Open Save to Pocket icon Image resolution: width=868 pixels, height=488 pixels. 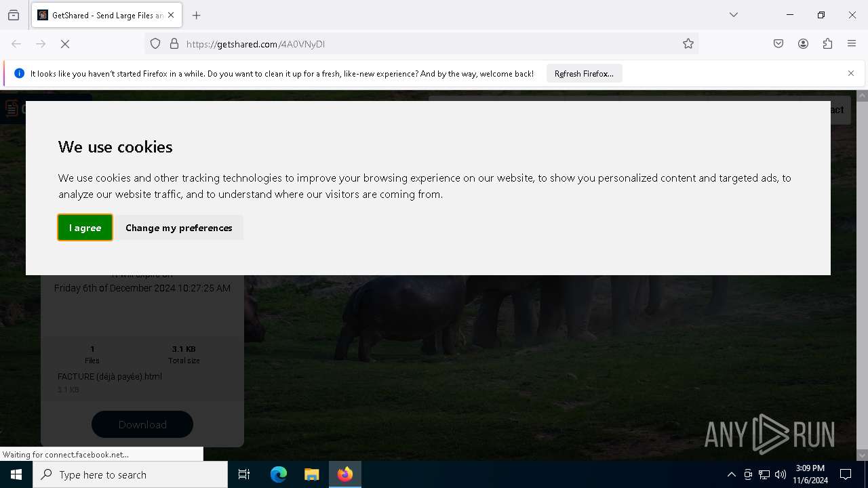pos(778,44)
